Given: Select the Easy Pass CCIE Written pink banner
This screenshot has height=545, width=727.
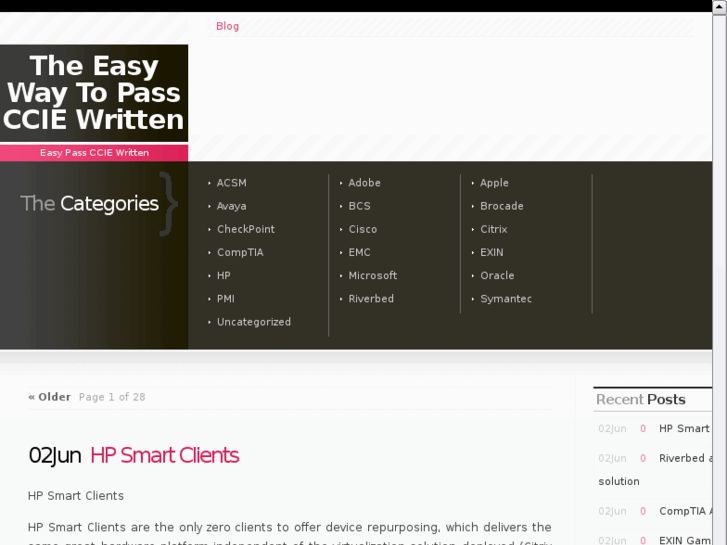Looking at the screenshot, I should [94, 153].
